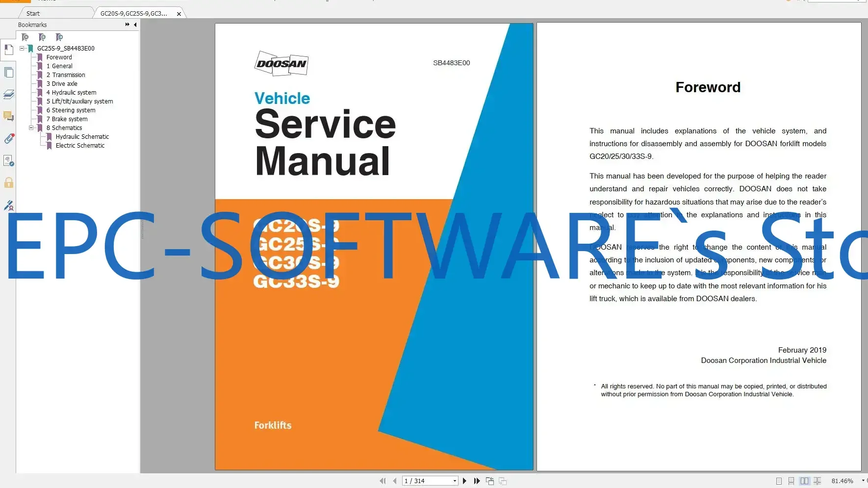This screenshot has width=868, height=488.
Task: Click the Bookmarks panel title
Action: point(32,25)
